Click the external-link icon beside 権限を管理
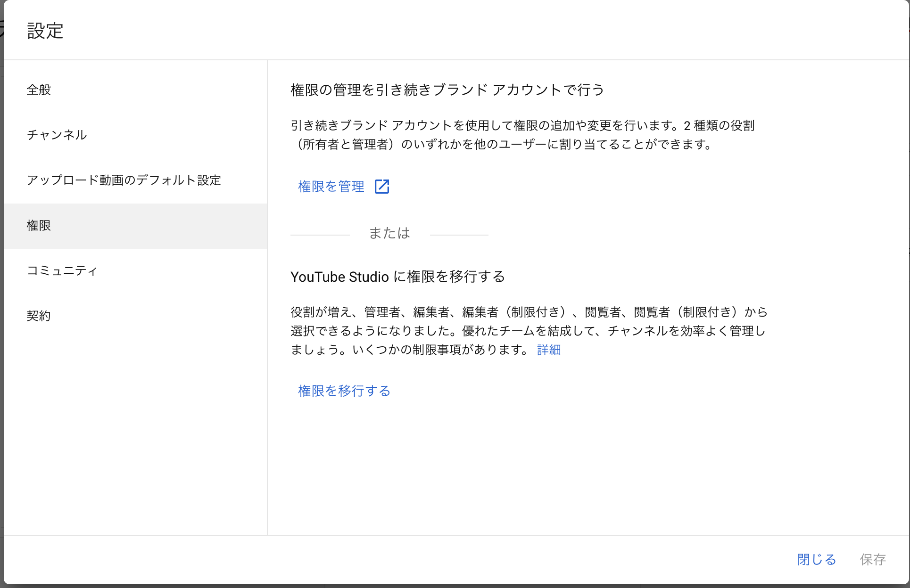Image resolution: width=910 pixels, height=588 pixels. [x=382, y=187]
